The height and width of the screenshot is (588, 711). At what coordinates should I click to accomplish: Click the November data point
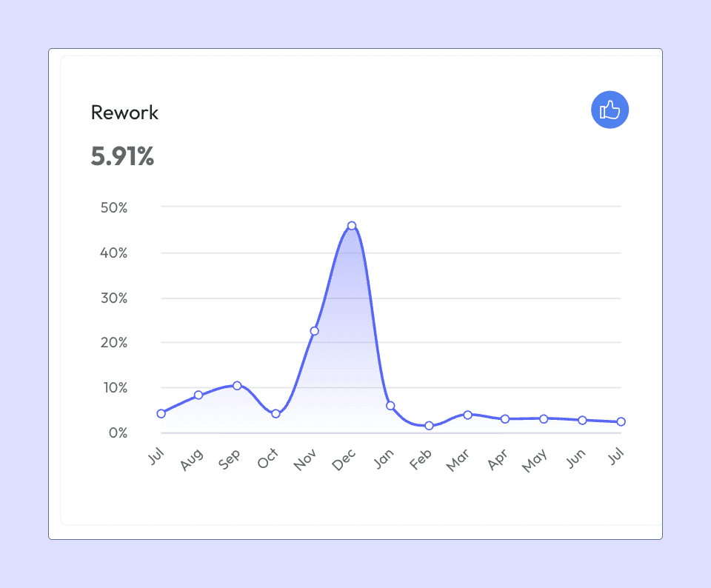click(314, 331)
